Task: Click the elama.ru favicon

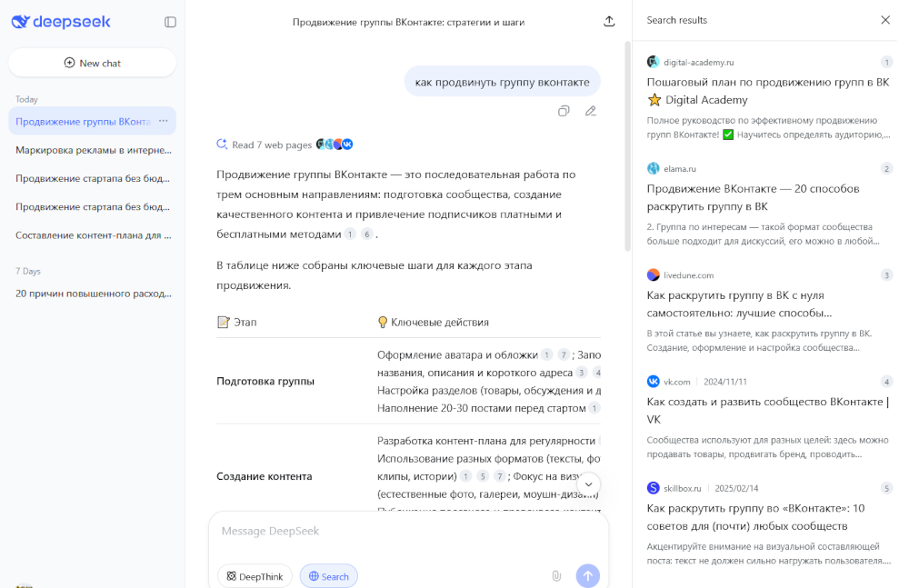Action: pos(654,169)
